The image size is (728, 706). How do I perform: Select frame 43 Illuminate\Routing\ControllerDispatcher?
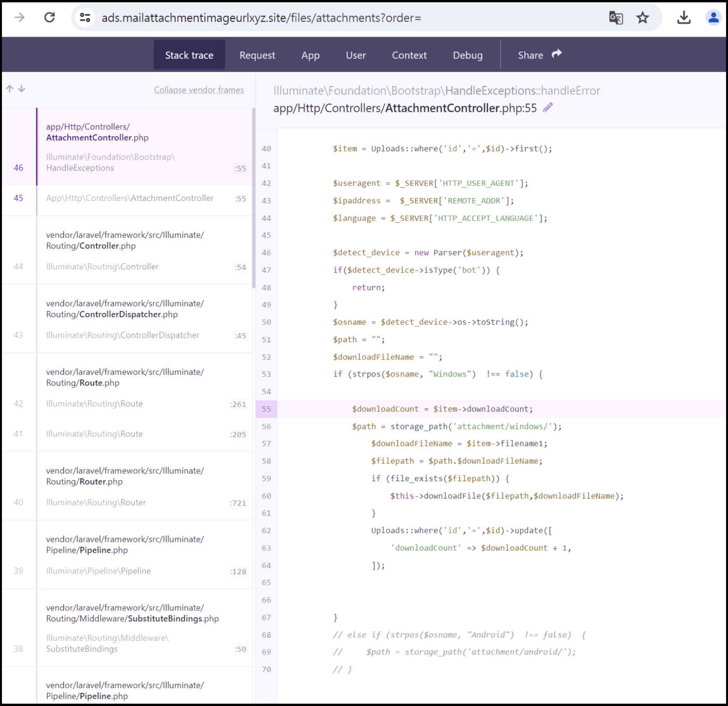(127, 335)
